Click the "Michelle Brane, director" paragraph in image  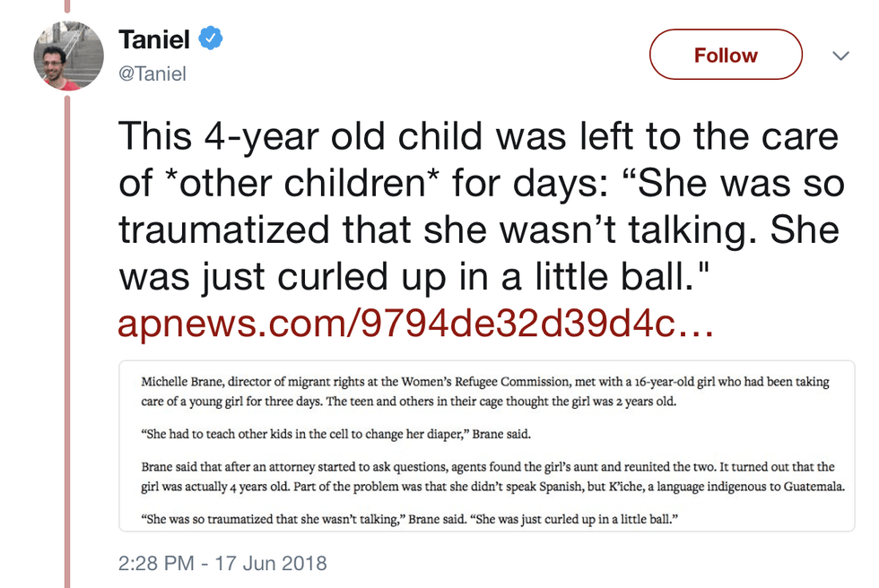(x=484, y=392)
